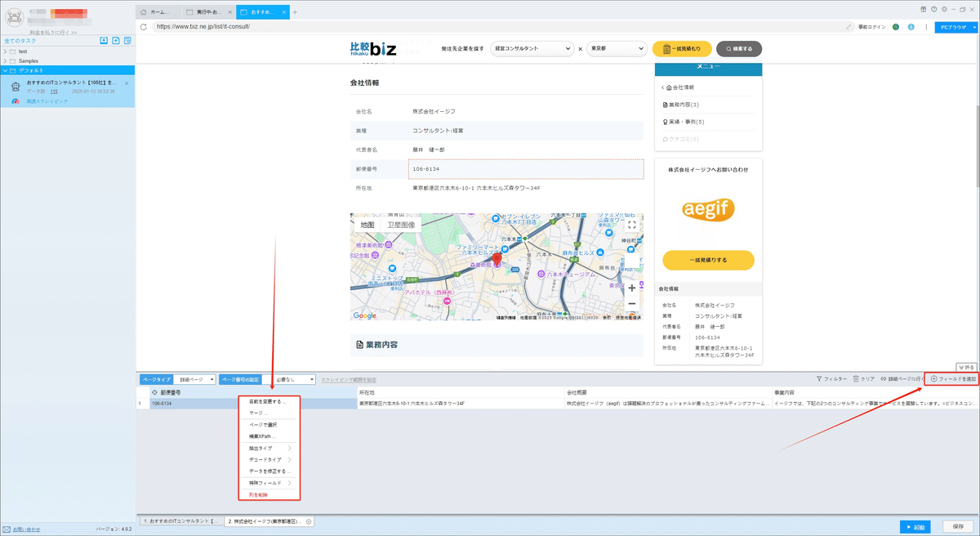The width and height of the screenshot is (980, 536).
Task: Open the 業務内容(3) menu link
Action: point(680,105)
